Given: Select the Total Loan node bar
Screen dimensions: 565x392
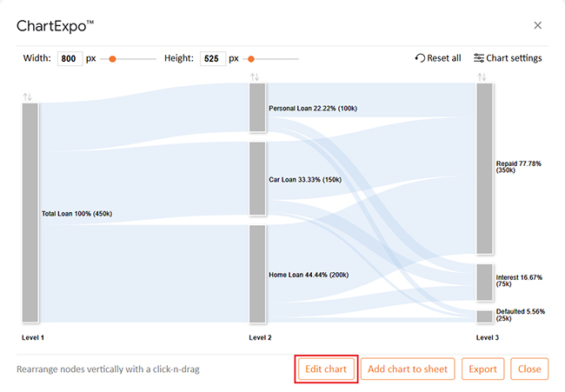Looking at the screenshot, I should point(30,213).
